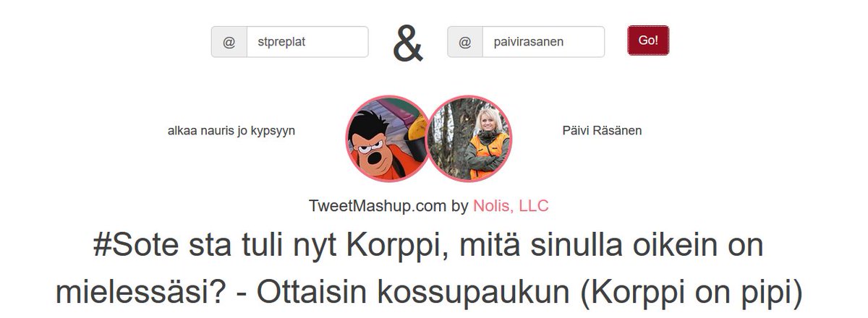Focus the paivirasanen username input field

click(x=543, y=42)
